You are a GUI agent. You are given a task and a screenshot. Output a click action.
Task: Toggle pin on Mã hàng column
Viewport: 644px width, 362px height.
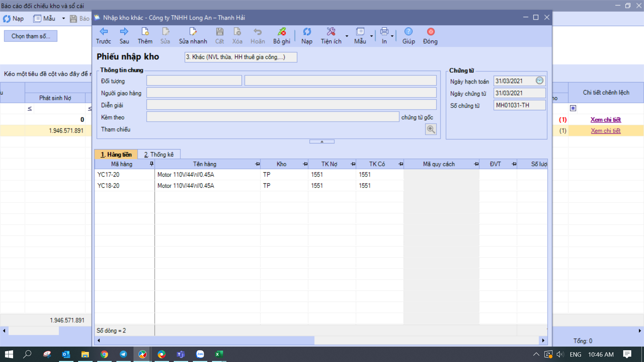[152, 164]
